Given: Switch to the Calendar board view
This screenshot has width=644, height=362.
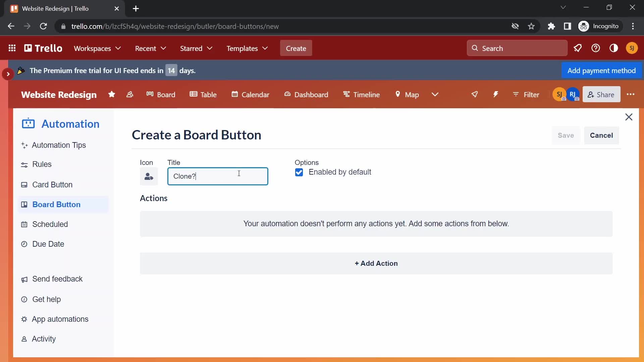Looking at the screenshot, I should click(250, 94).
